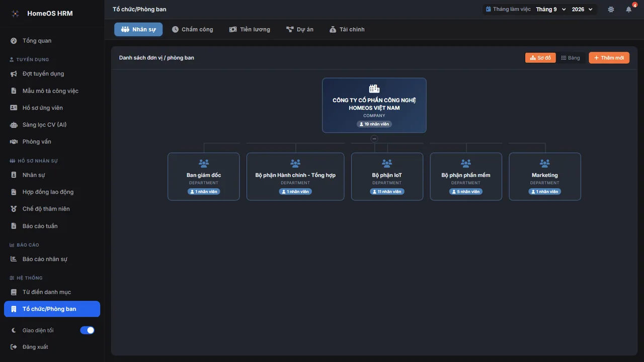The width and height of the screenshot is (644, 362).
Task: Switch to Bảng table view
Action: click(571, 58)
